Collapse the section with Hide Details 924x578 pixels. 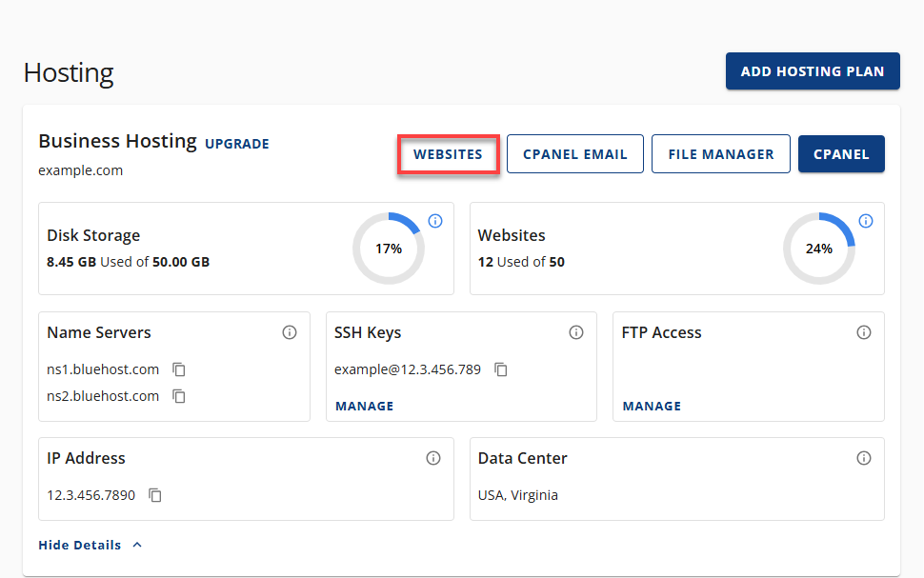pyautogui.click(x=80, y=546)
